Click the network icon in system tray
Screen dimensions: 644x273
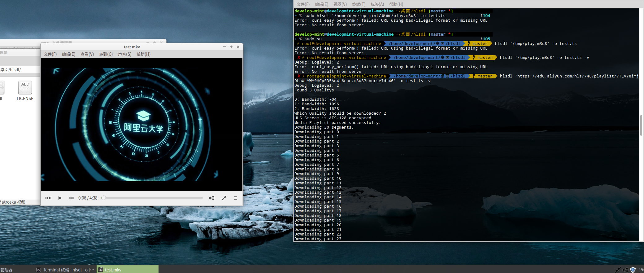click(x=618, y=270)
